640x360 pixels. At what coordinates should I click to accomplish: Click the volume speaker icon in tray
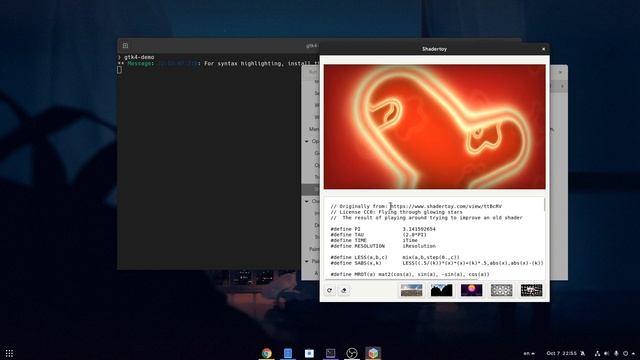607,353
